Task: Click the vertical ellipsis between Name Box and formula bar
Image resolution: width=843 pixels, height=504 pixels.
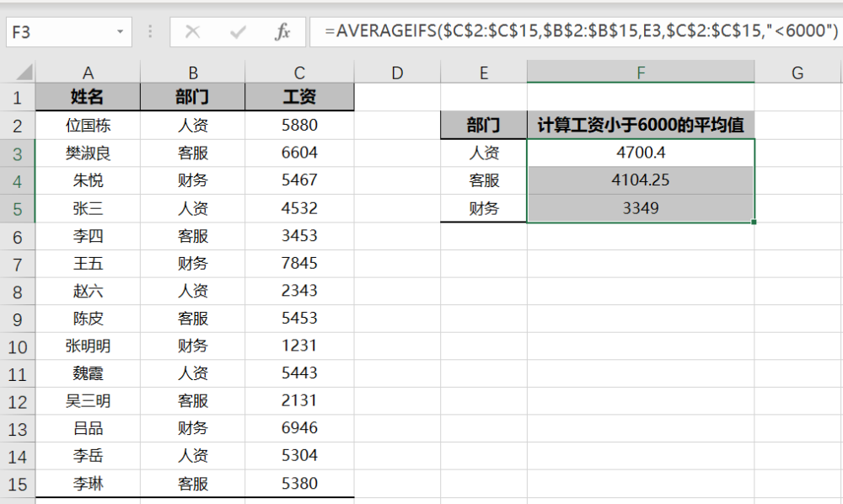Action: pyautogui.click(x=149, y=32)
